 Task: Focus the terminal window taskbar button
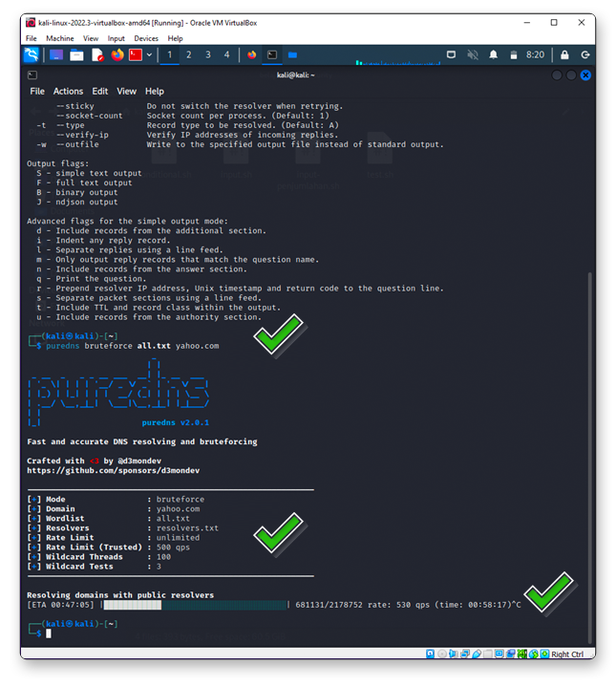coord(272,54)
